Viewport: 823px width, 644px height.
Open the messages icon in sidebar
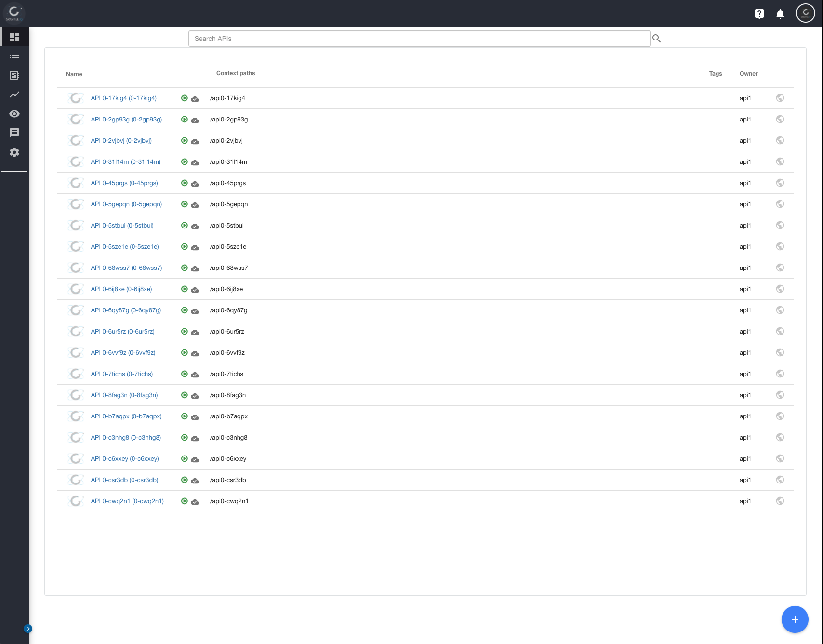[x=14, y=133]
